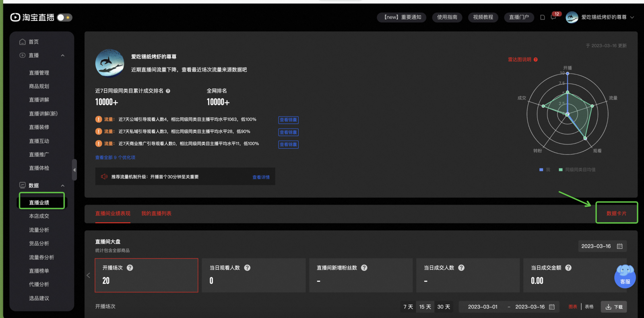
Task: Click the 数据 chart icon in sidebar
Action: 23,185
